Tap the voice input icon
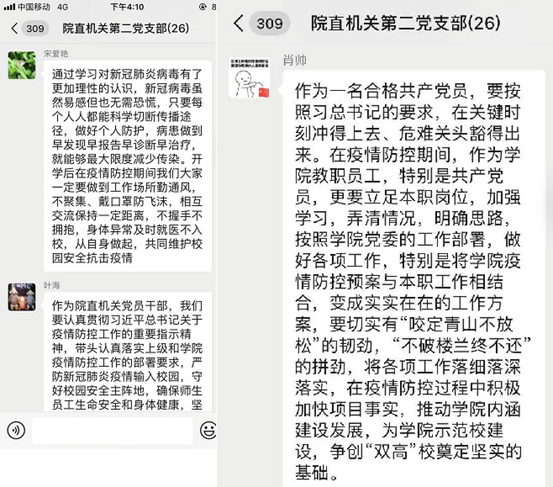 16,430
